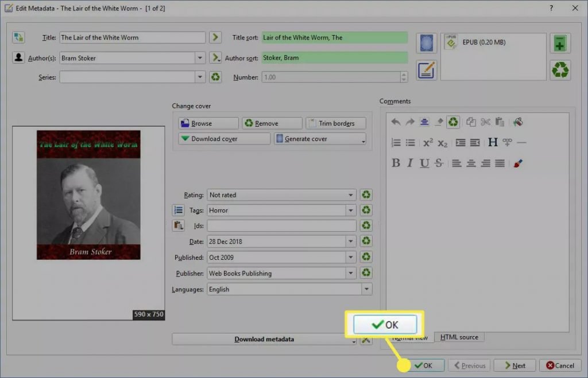Click the Trim borders button
Viewport: 588px width, 378px height.
(336, 123)
